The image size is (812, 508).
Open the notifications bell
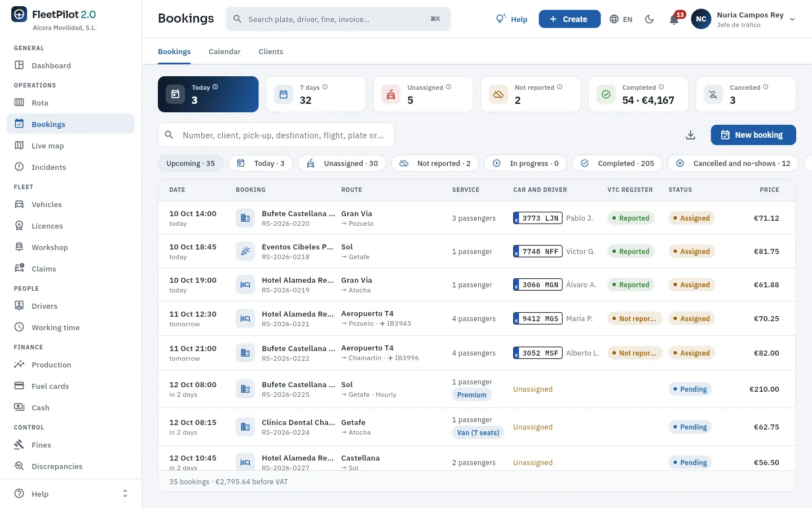(674, 19)
